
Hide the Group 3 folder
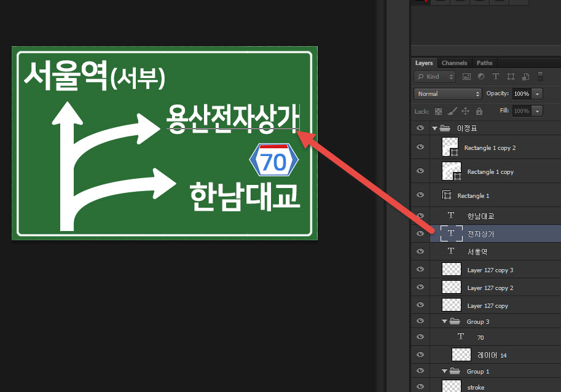point(420,321)
